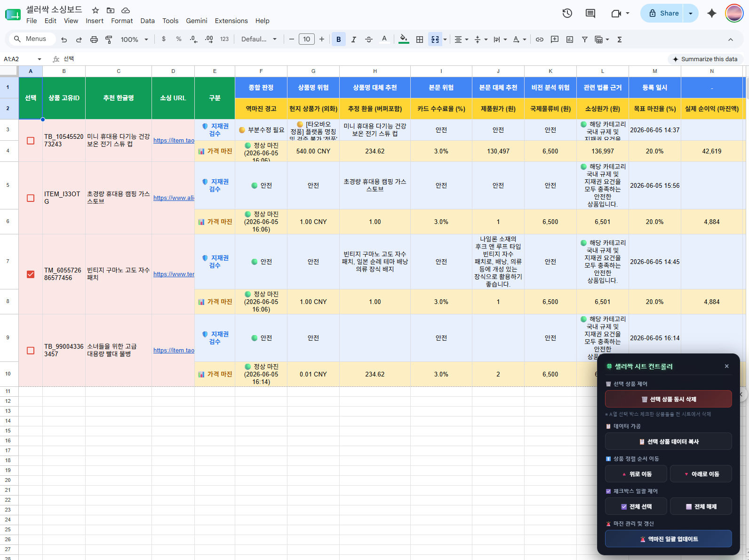The width and height of the screenshot is (749, 560).
Task: Click 선택 상품 데이터 복사 button
Action: tap(668, 441)
